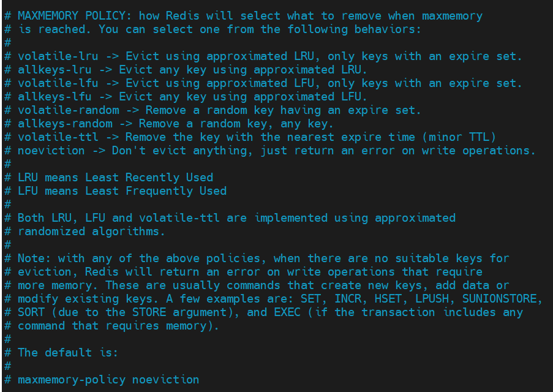Click the allkeys-lru policy text
The image size is (553, 392).
click(x=55, y=69)
